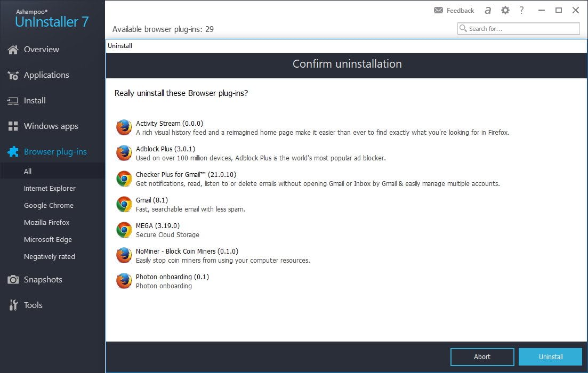Click the Windows apps tiles icon

pos(13,126)
